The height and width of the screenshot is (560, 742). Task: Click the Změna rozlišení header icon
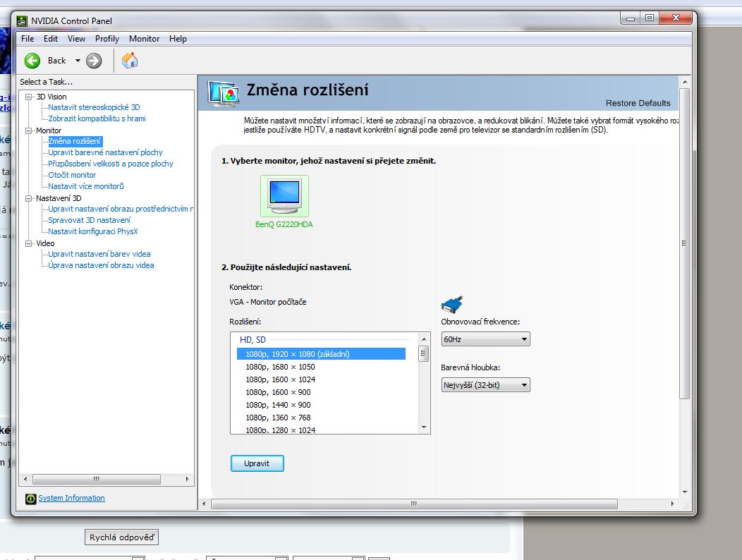click(x=224, y=94)
